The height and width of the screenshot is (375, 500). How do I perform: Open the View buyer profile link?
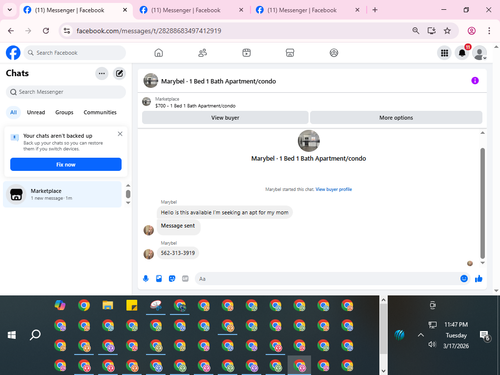(x=334, y=189)
